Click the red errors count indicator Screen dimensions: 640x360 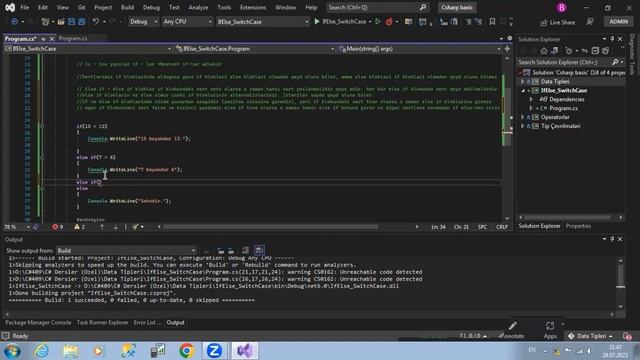coord(58,227)
